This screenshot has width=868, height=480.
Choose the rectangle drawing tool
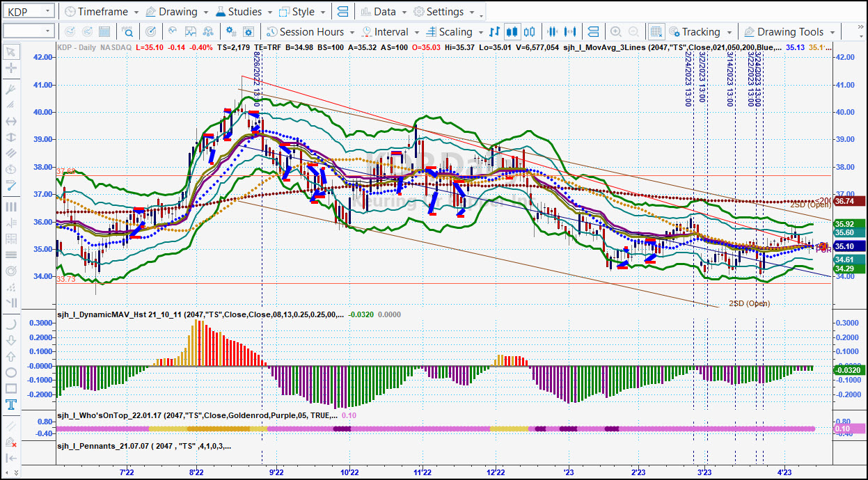pyautogui.click(x=11, y=389)
